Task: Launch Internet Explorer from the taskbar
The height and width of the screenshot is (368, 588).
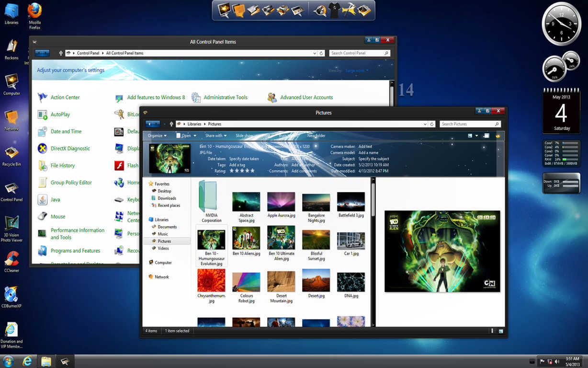Action: point(28,361)
